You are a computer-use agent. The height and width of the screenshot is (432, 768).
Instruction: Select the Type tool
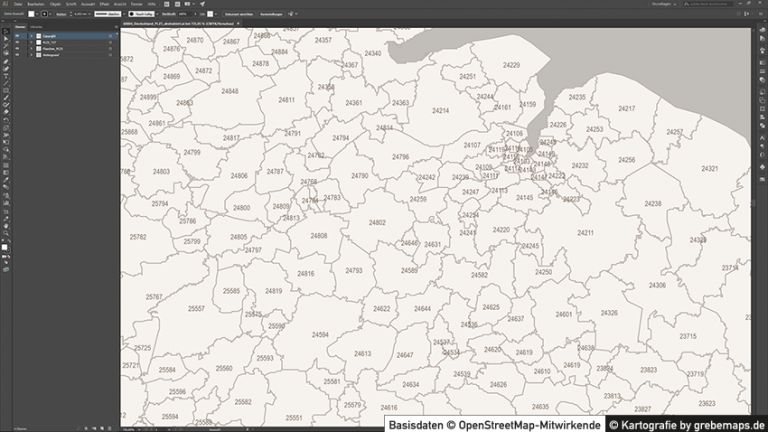(5, 76)
